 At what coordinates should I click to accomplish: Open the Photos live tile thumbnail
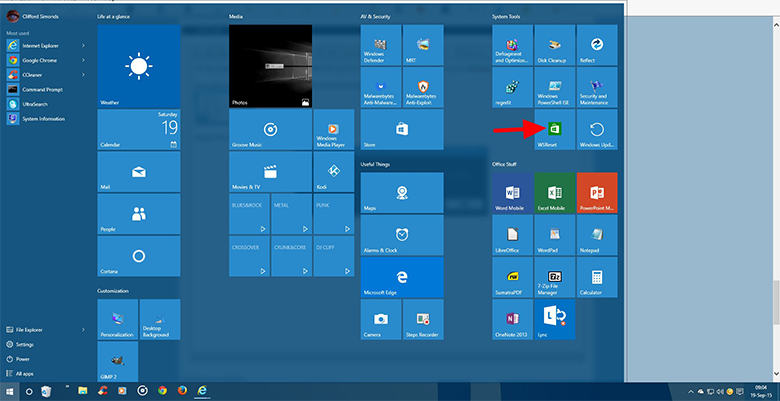click(x=270, y=66)
